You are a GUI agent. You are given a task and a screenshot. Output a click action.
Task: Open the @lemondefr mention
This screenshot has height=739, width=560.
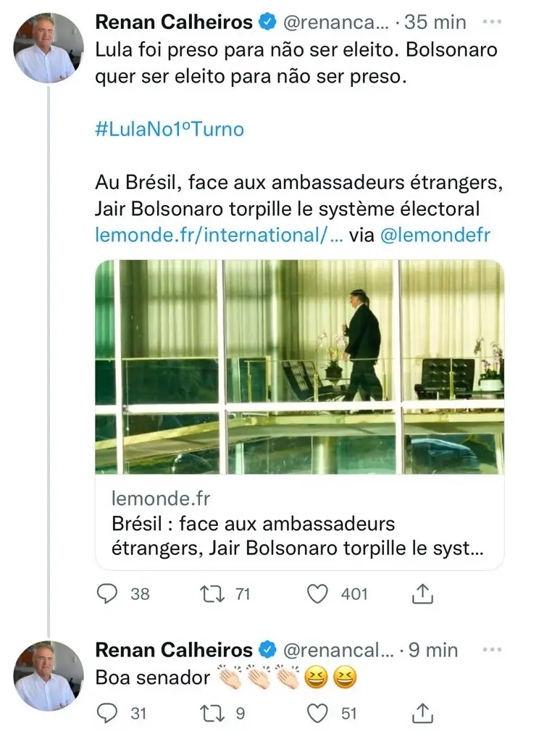coord(435,235)
